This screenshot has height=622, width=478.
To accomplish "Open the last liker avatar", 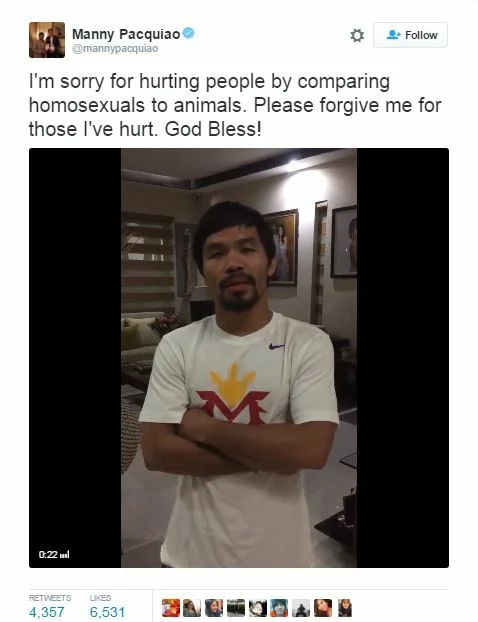I will pyautogui.click(x=344, y=608).
